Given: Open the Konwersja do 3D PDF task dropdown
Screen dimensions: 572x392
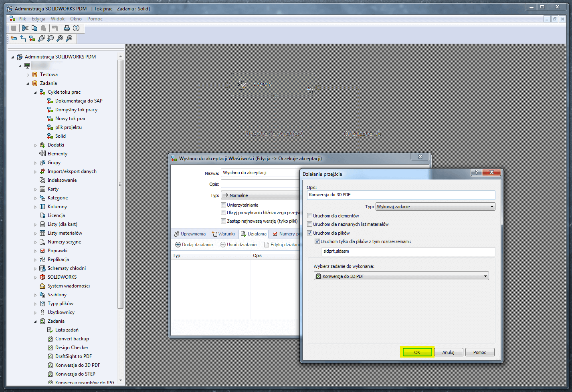Looking at the screenshot, I should click(485, 276).
